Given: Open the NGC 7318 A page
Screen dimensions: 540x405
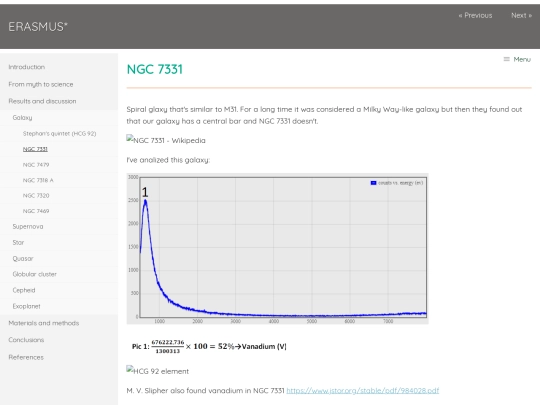Looking at the screenshot, I should [x=38, y=180].
